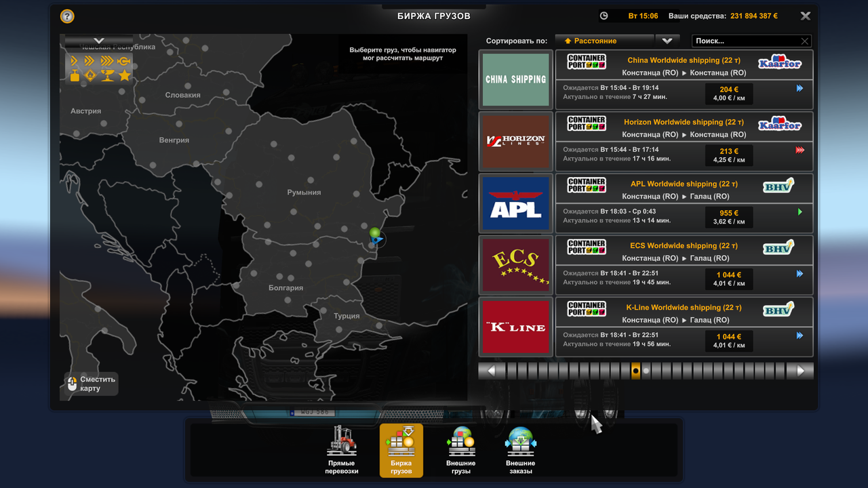Clear the search field with X

(805, 41)
